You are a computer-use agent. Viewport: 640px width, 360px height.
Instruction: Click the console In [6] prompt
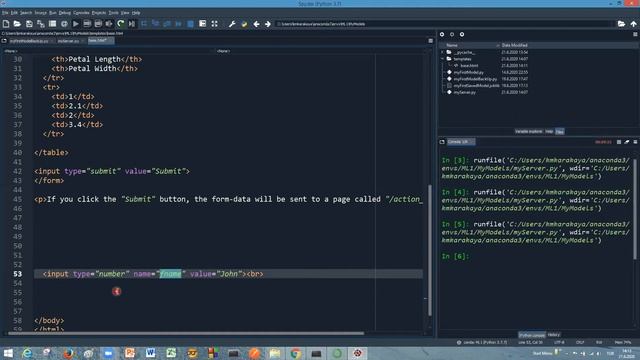(x=455, y=256)
